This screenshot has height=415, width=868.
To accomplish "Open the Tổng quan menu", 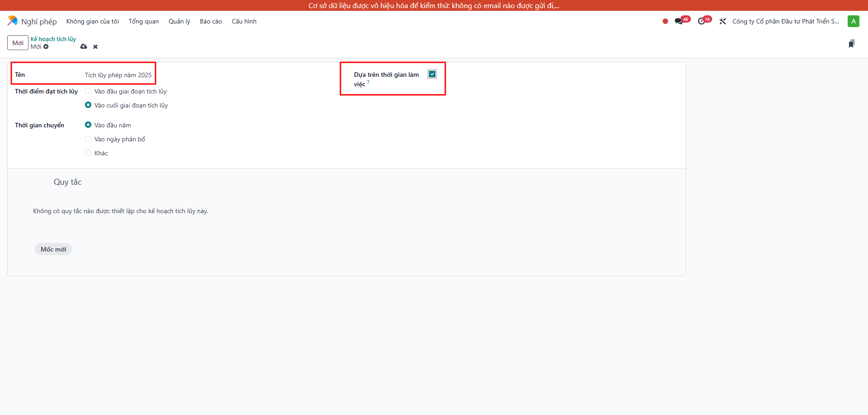I will click(144, 21).
